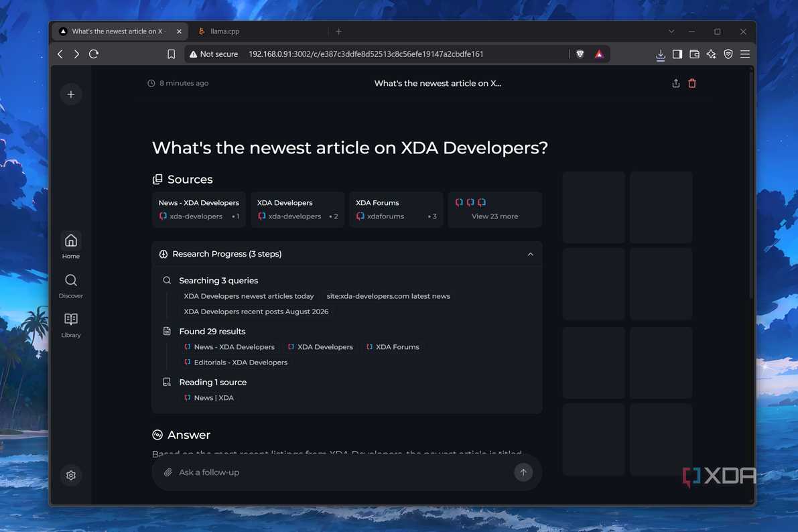Open XDA Developers found result chip
Screen dimensions: 798x532
(320, 347)
